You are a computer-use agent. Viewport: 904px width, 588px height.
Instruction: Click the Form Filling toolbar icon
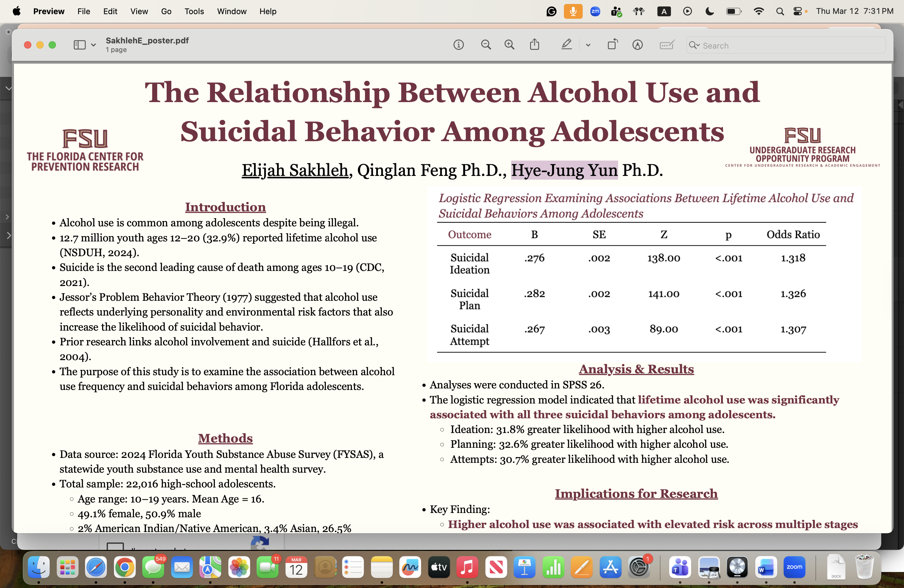point(666,45)
